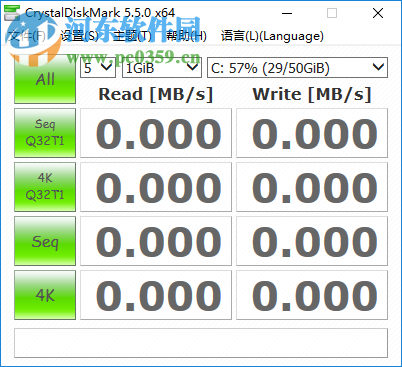Open the 1GiB test size dropdown
402x367 pixels.
(x=162, y=68)
